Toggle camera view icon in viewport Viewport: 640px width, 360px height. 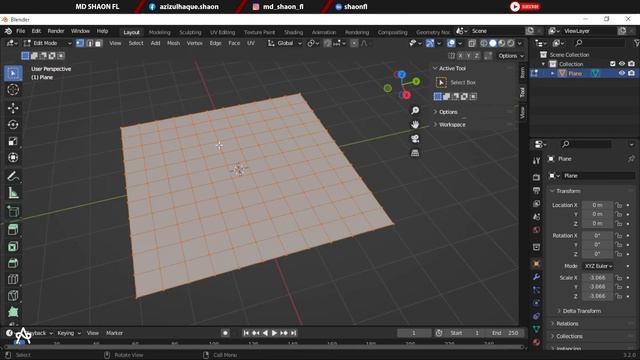coord(415,139)
